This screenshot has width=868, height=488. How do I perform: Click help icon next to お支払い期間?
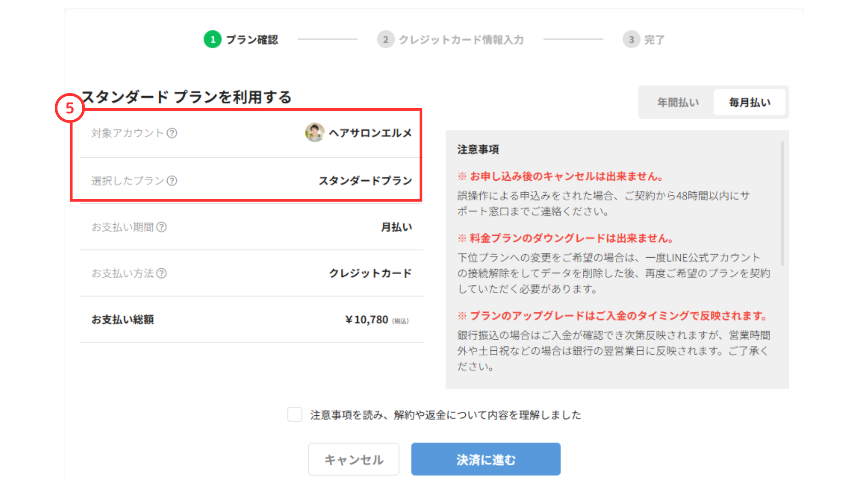pyautogui.click(x=161, y=227)
